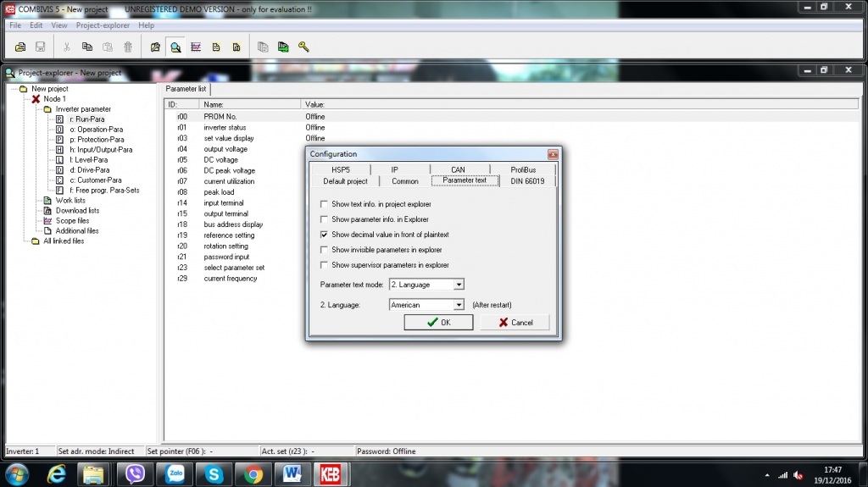Select the project explorer magnifier icon
868x487 pixels.
coord(175,47)
